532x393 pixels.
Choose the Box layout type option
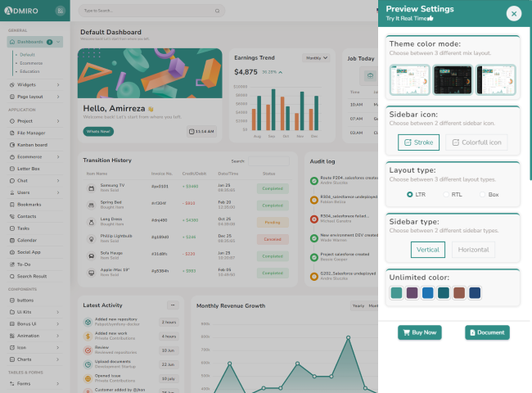482,195
